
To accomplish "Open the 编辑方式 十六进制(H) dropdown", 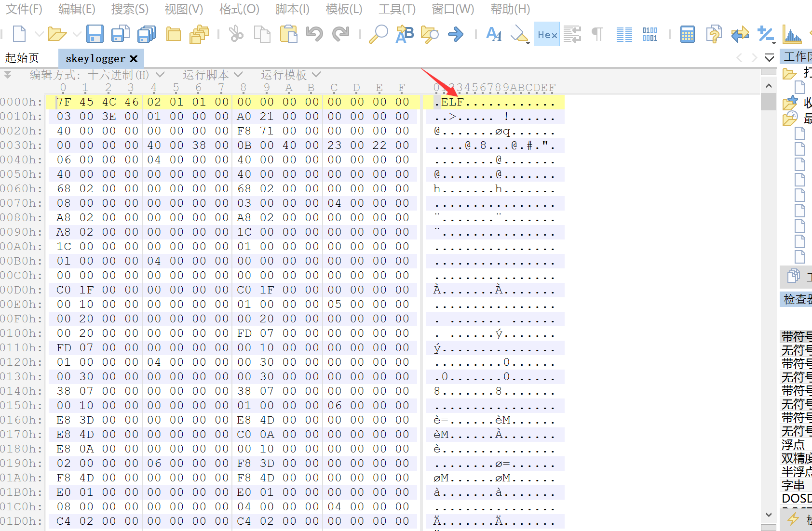I will click(97, 75).
